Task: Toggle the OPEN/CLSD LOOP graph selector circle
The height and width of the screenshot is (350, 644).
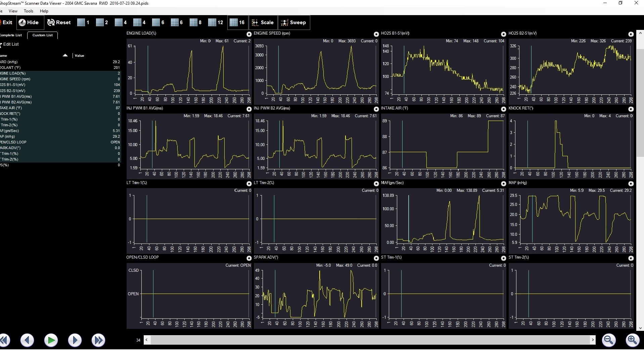Action: (x=249, y=258)
